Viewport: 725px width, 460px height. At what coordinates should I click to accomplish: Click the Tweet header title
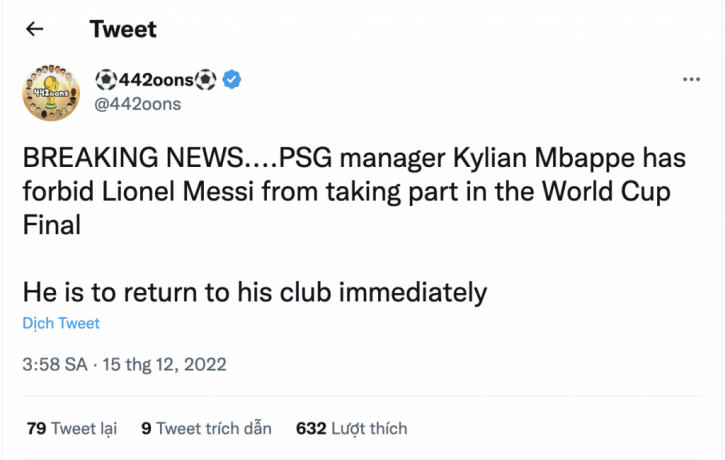(123, 29)
